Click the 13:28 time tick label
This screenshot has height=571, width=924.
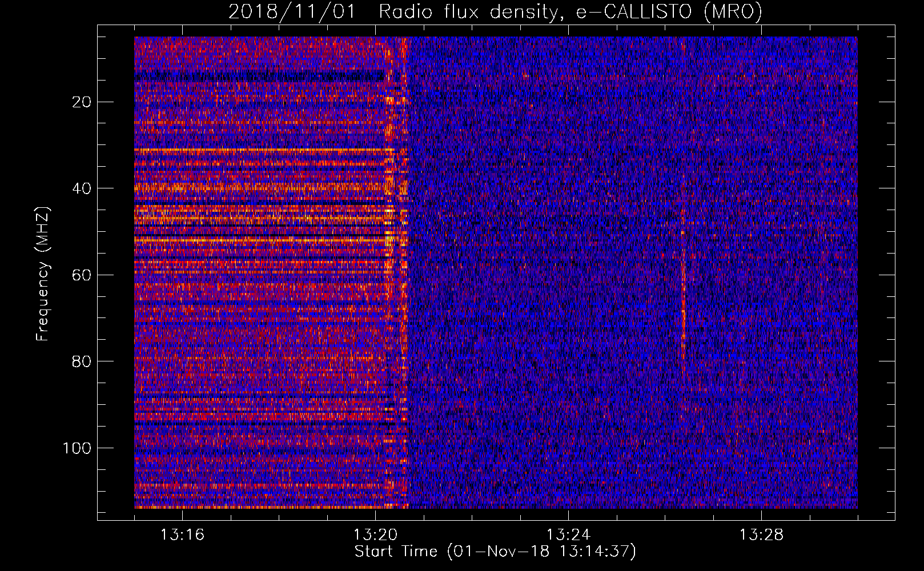click(762, 535)
